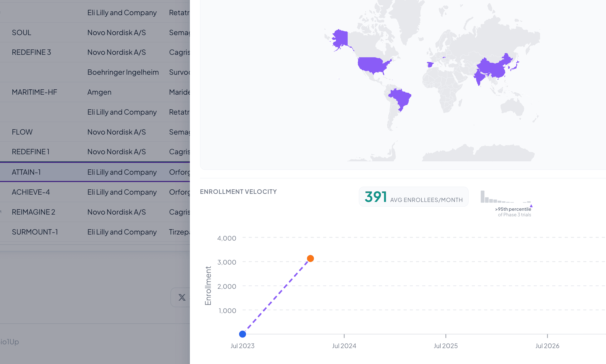Click the REIMAGINE 2 trial row
This screenshot has height=364, width=606.
click(x=33, y=212)
